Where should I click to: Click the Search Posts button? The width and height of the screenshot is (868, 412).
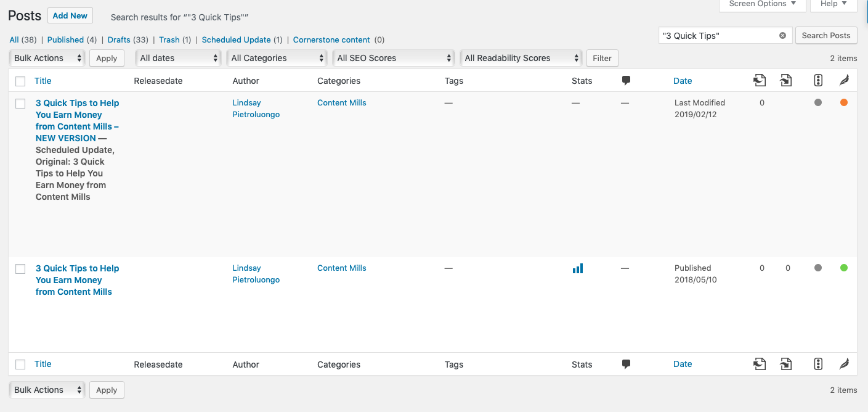(825, 36)
